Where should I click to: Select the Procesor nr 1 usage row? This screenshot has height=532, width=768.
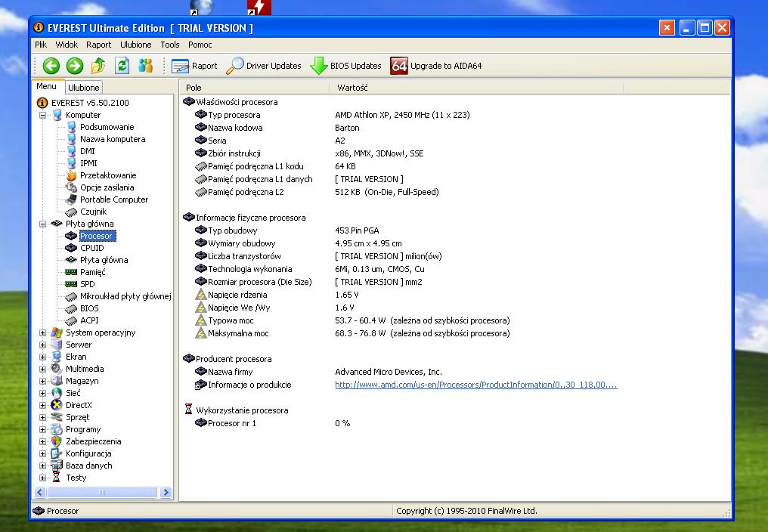click(x=273, y=423)
